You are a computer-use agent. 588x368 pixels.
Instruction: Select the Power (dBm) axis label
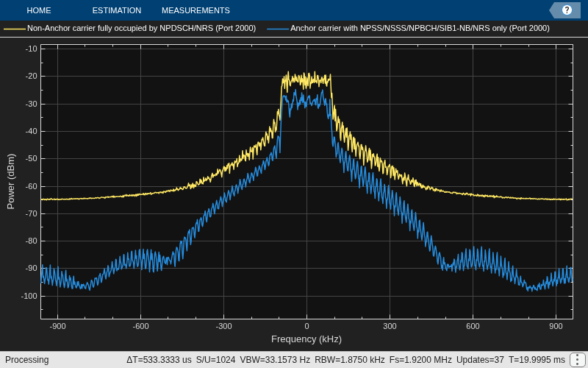(11, 181)
